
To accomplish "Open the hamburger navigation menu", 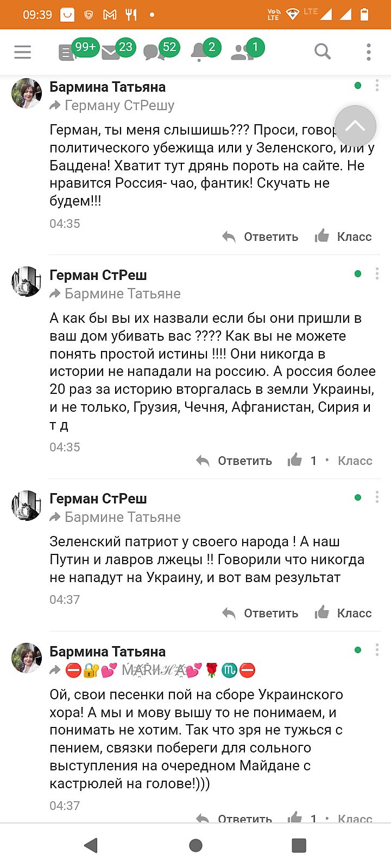I will pos(23,52).
